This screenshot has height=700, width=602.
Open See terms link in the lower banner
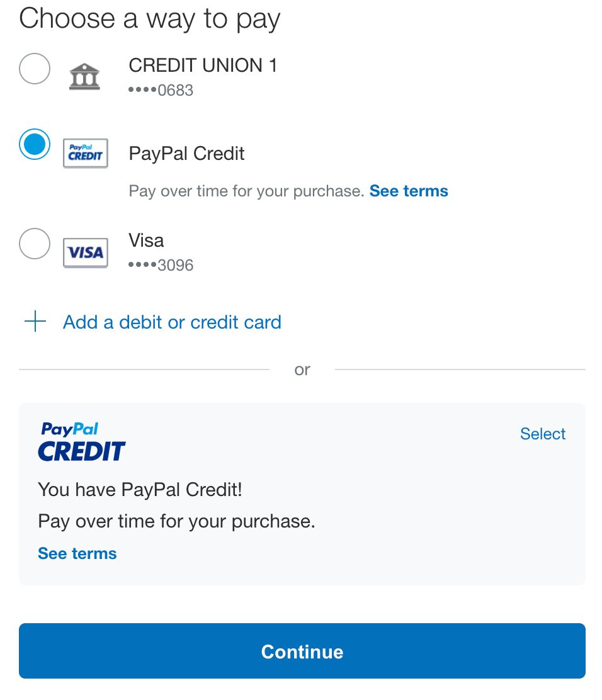coord(77,553)
